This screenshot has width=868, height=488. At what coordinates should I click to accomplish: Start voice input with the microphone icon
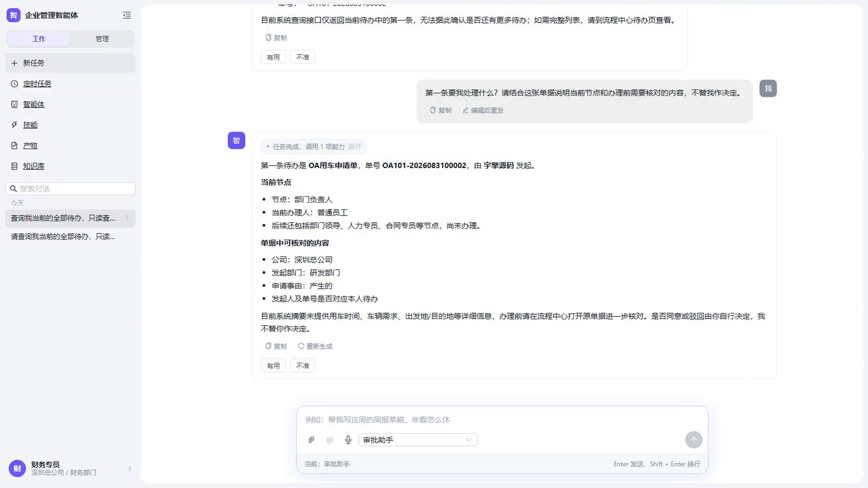tap(348, 440)
